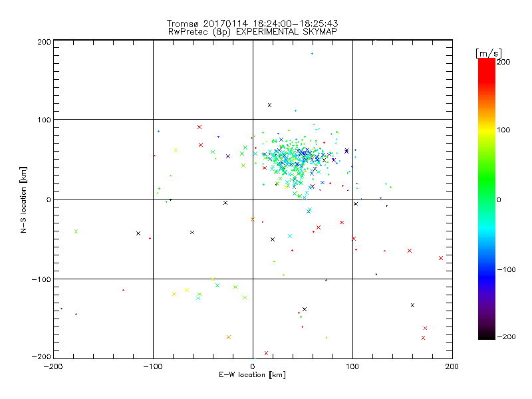The width and height of the screenshot is (532, 399).
Task: Click the black X marker above the 100 km gridline
Action: click(x=269, y=105)
